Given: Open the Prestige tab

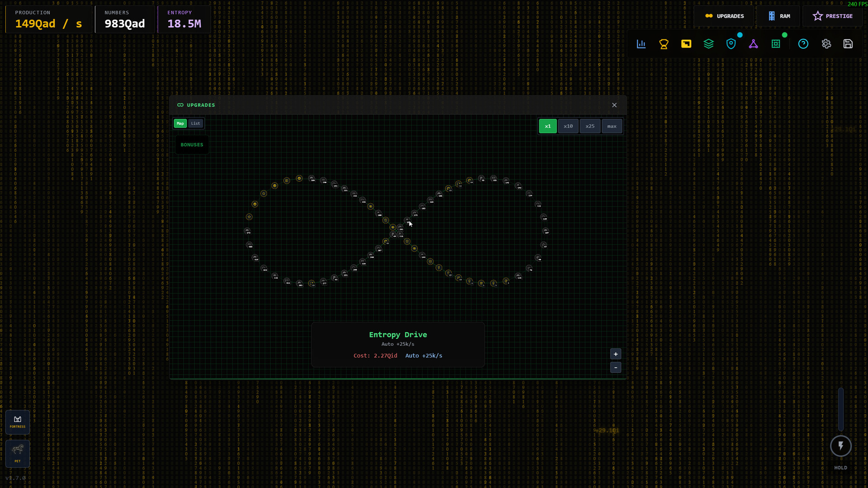Looking at the screenshot, I should tap(833, 16).
